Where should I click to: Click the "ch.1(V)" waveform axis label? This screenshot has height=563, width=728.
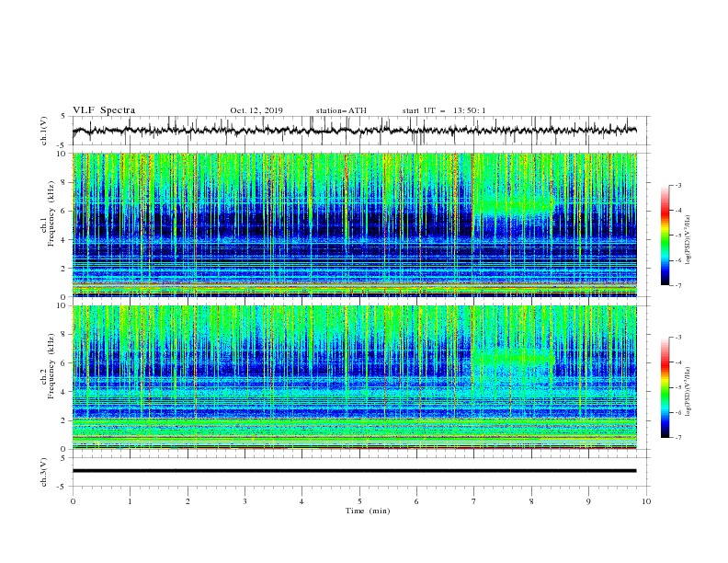click(x=44, y=131)
